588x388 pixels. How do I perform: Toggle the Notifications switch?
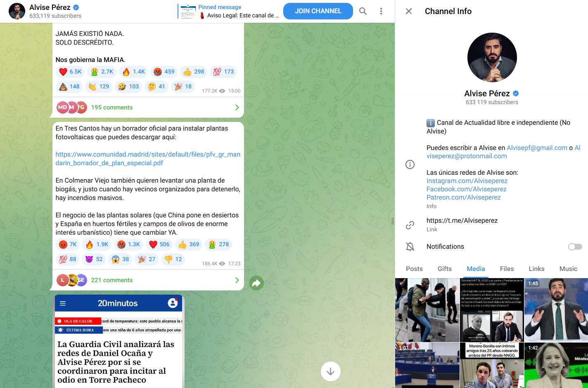[575, 247]
